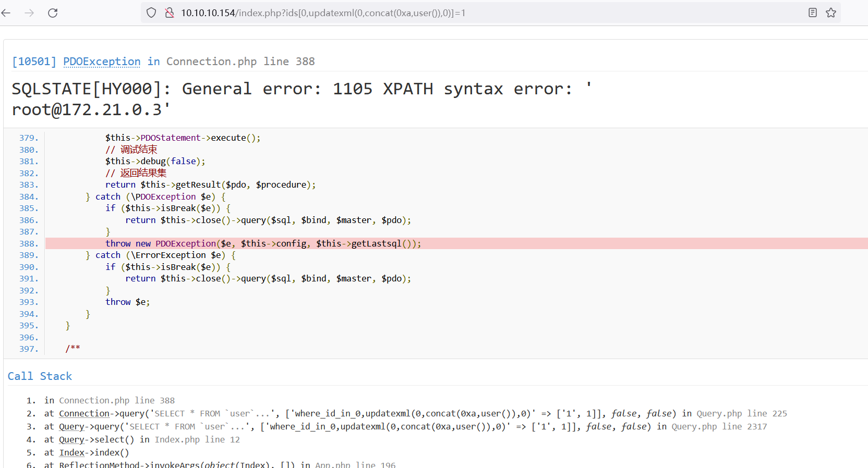Click the root@172.21.0.3 text
This screenshot has height=468, width=868.
pyautogui.click(x=87, y=110)
